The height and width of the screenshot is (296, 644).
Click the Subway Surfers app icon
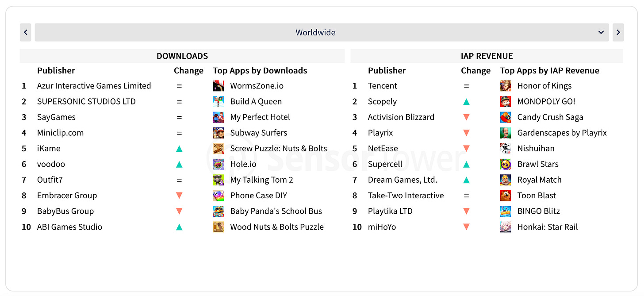[218, 133]
